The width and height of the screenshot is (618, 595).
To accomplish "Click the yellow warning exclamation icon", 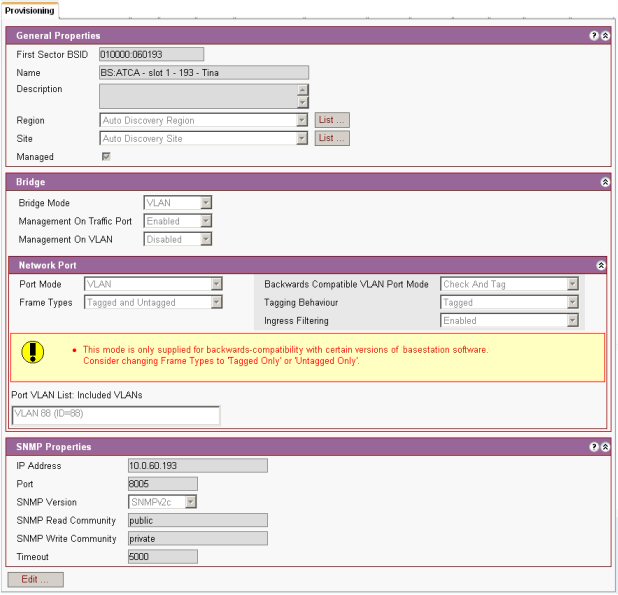I will click(x=34, y=354).
